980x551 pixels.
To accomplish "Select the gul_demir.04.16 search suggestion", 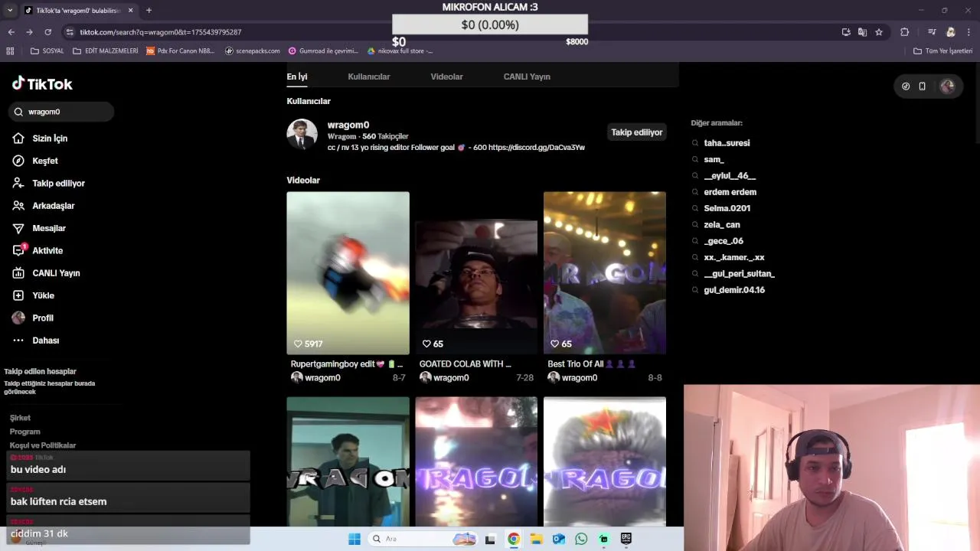I will coord(733,290).
